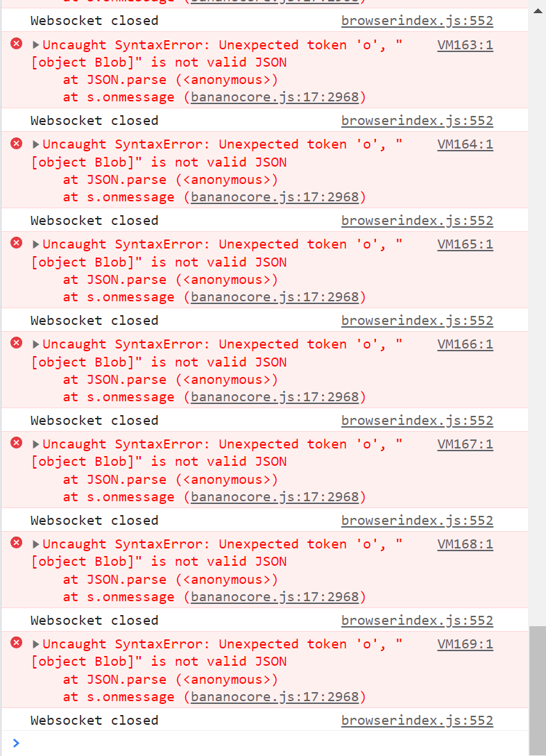Expand the VM168 SyntaxError disclosure triangle
546x756 pixels.
tap(35, 544)
